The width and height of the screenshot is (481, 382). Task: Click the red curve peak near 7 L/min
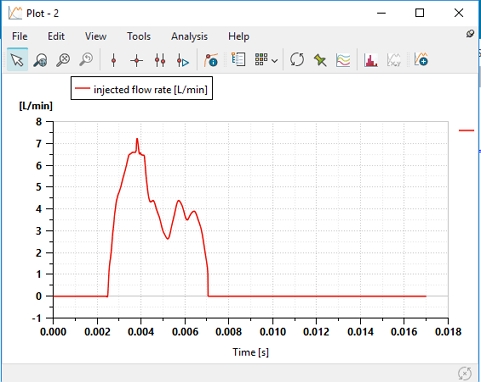(x=137, y=139)
